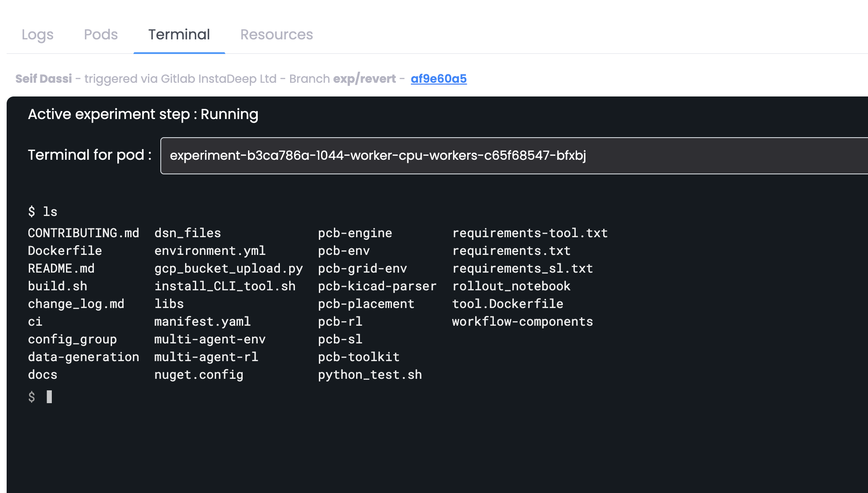Click 'nuget.config' file name
This screenshot has width=868, height=493.
(199, 374)
